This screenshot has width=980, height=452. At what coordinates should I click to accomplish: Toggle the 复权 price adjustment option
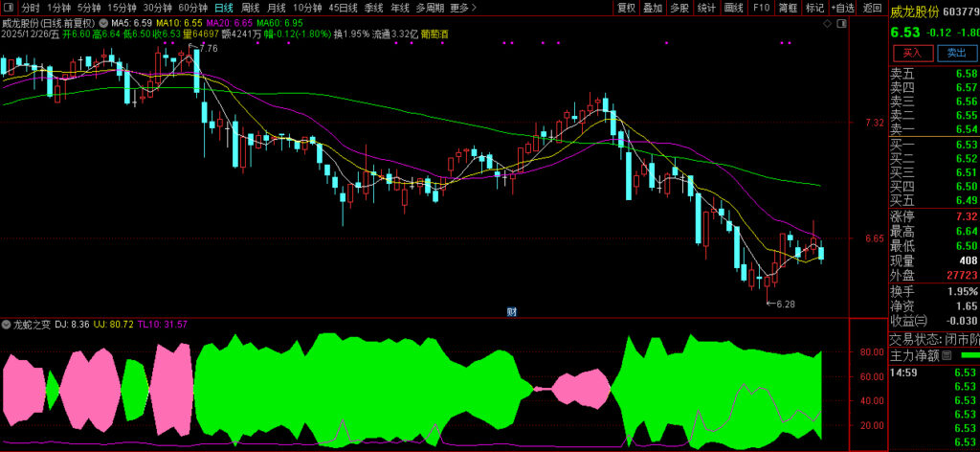pos(626,8)
